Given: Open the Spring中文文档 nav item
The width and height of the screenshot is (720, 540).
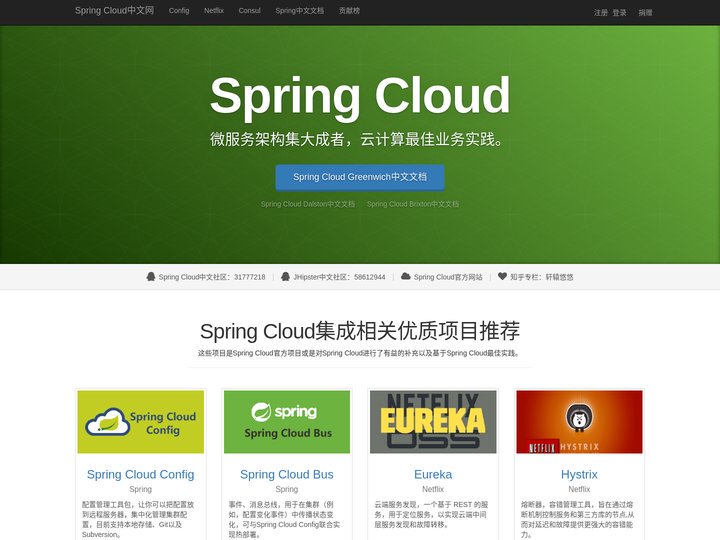Looking at the screenshot, I should pyautogui.click(x=299, y=11).
